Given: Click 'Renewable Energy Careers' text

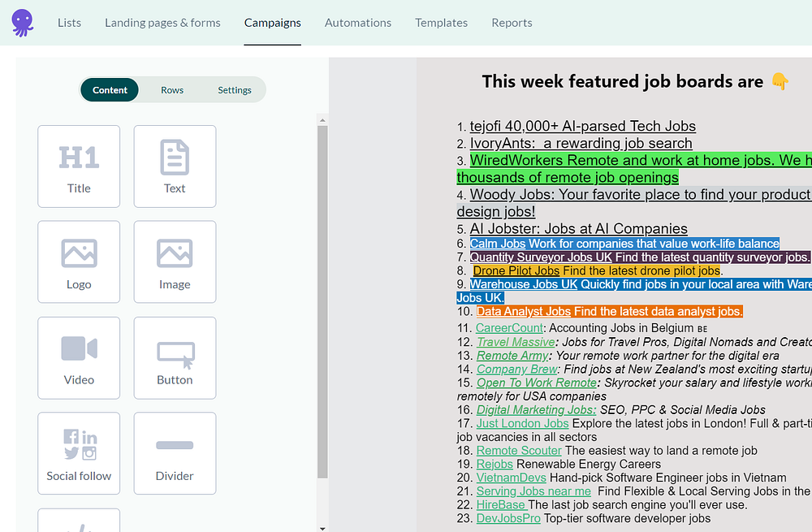Looking at the screenshot, I should (x=589, y=464).
